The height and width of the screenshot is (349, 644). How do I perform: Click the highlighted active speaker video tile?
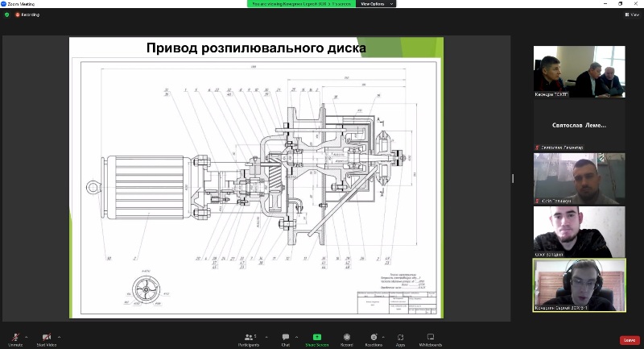[579, 285]
